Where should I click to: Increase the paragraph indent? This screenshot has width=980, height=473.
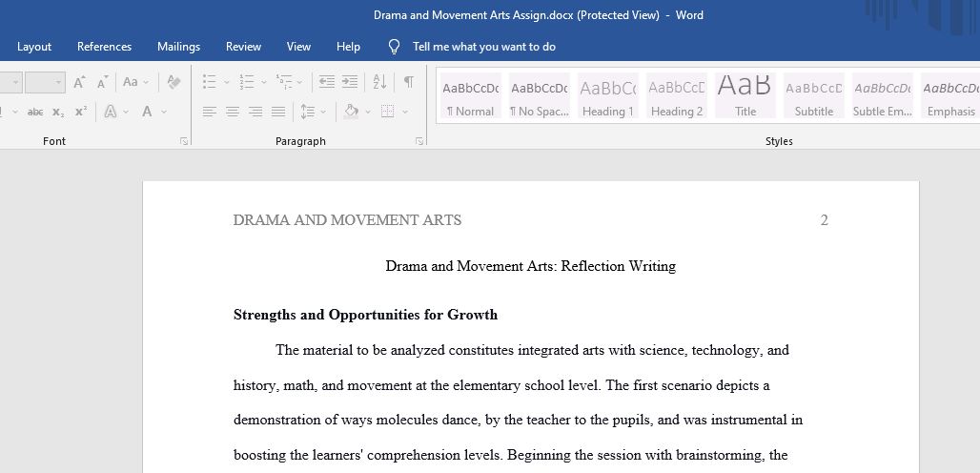(x=350, y=82)
